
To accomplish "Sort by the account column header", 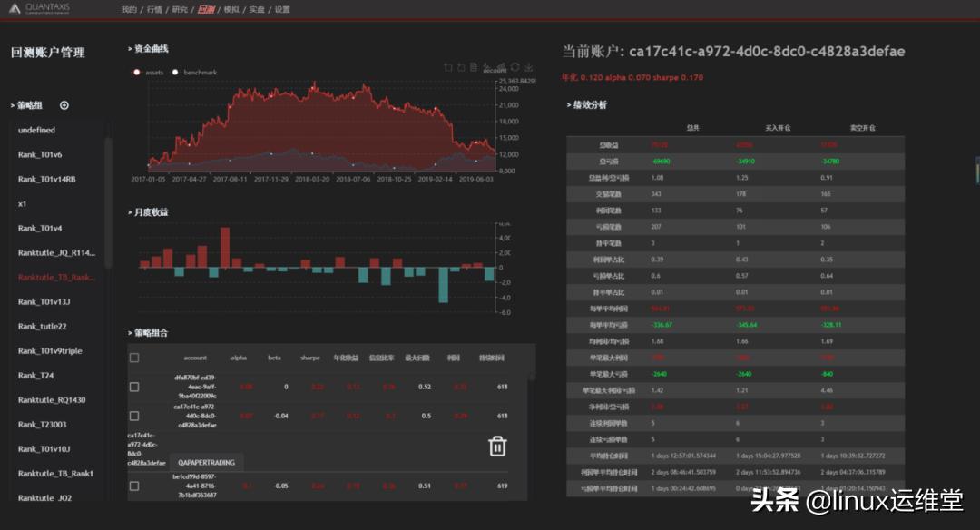I will click(195, 358).
